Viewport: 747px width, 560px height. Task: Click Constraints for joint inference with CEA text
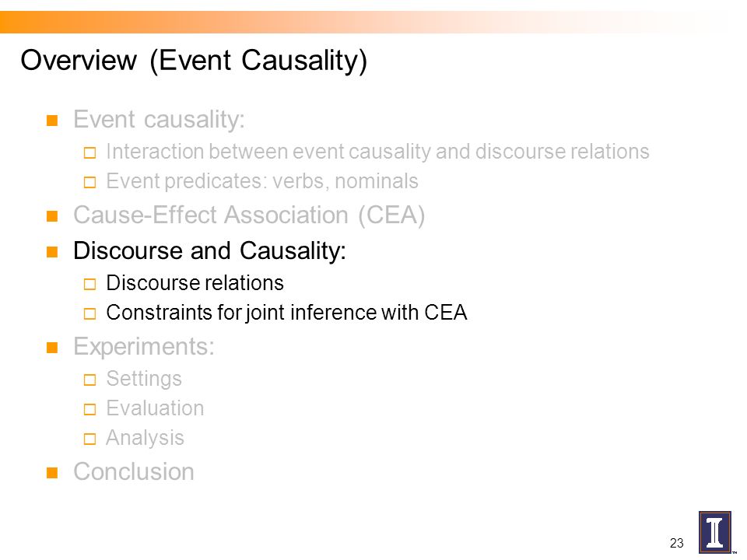point(287,313)
